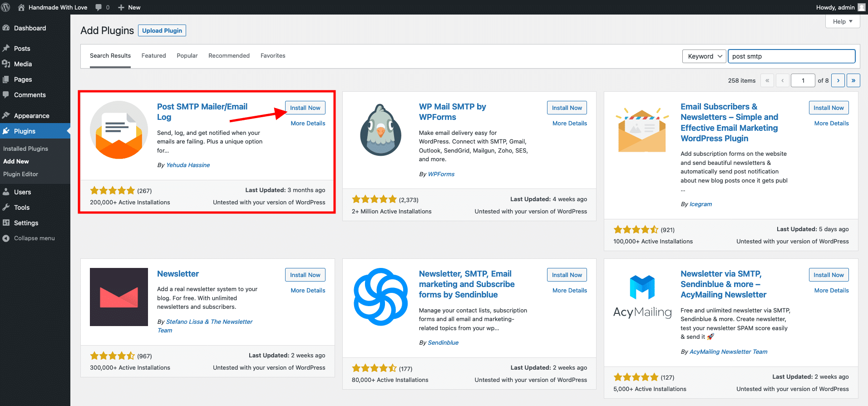The image size is (868, 406).
Task: Click the Appearance brush icon
Action: click(6, 116)
